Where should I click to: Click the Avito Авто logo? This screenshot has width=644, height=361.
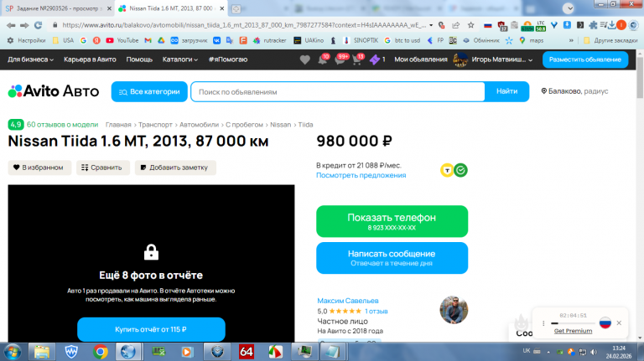(x=54, y=91)
